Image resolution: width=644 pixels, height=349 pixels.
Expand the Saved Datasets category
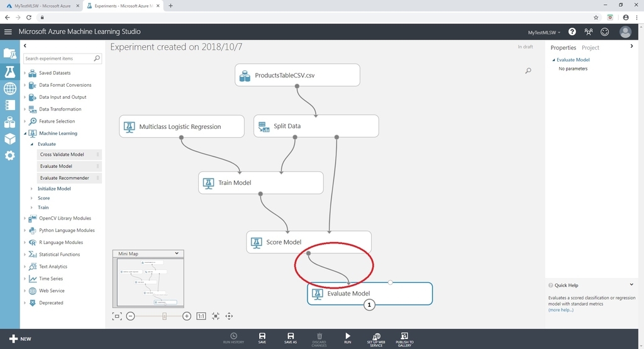25,73
